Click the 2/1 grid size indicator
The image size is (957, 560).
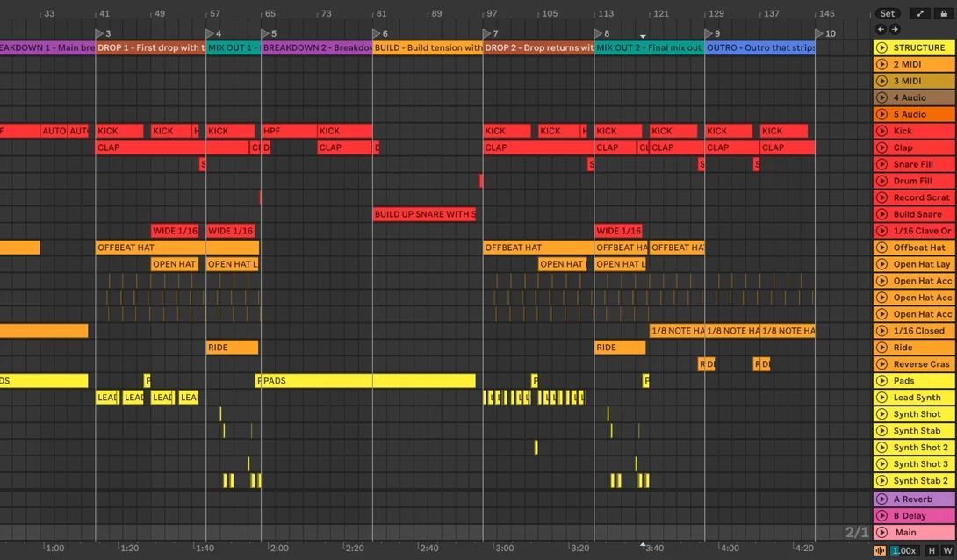pos(857,532)
